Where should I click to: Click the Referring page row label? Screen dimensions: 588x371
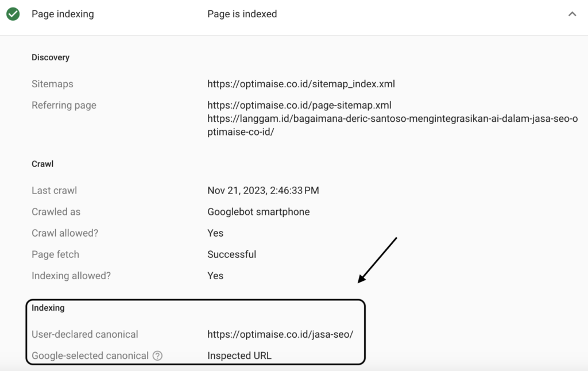pos(64,105)
